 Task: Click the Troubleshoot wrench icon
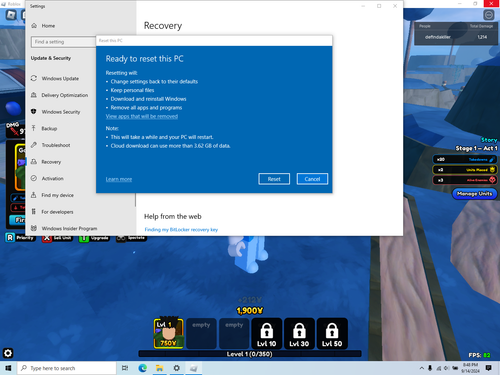coord(34,145)
